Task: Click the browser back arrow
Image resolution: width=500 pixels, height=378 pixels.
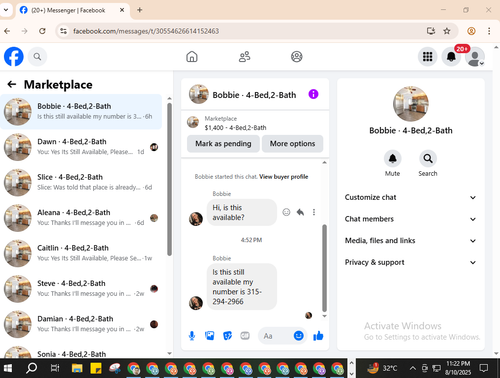Action: [x=7, y=31]
